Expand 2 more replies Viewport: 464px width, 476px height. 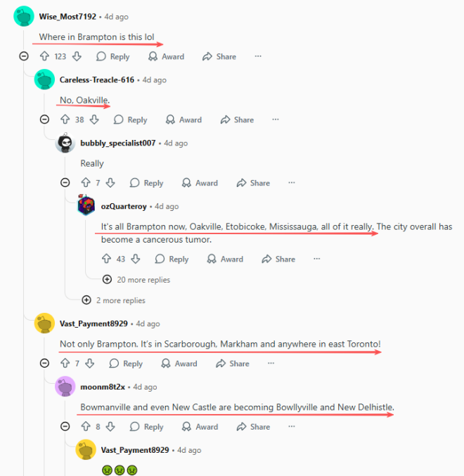[114, 300]
